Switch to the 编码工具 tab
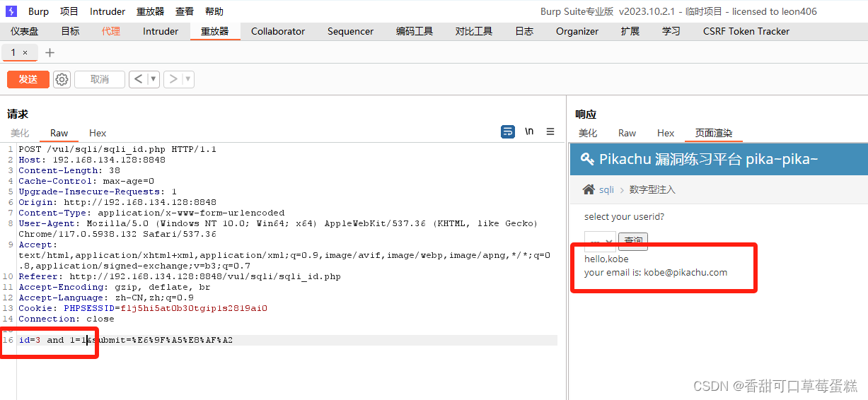This screenshot has height=400, width=868. pos(415,31)
